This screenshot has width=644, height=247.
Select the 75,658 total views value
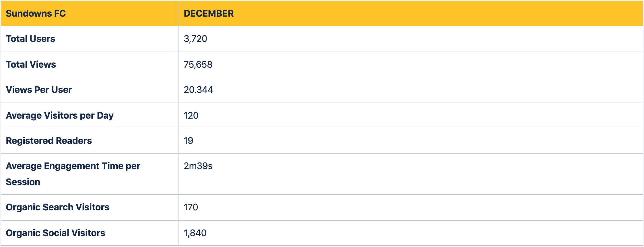198,64
